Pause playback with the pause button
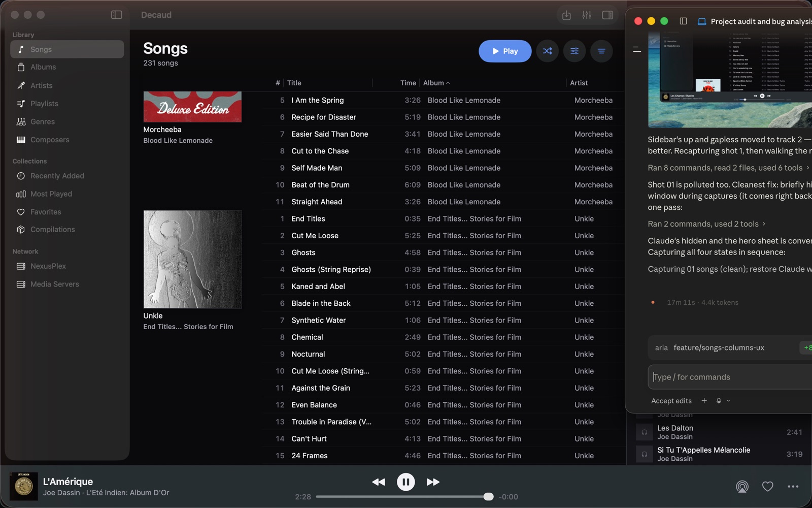812x508 pixels. [405, 482]
